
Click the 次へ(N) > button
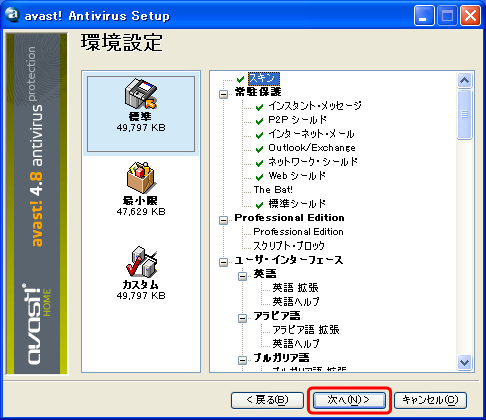349,400
